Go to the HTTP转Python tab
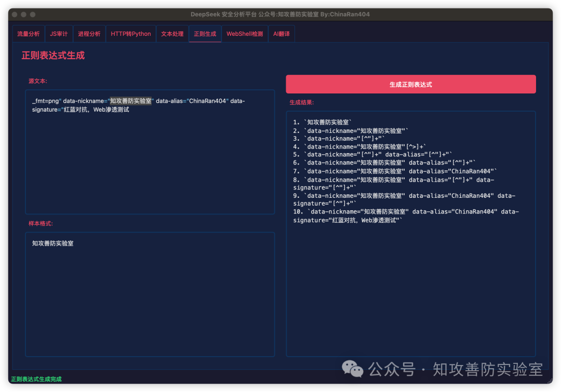 [131, 34]
